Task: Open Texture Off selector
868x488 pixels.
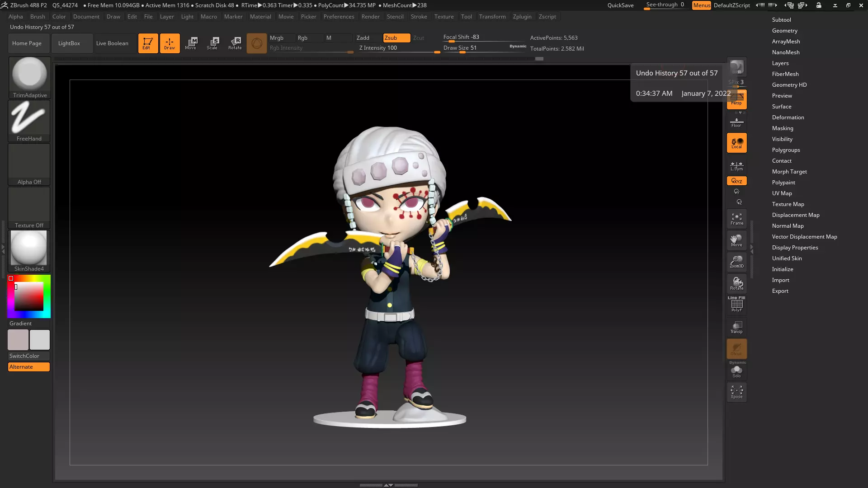Action: point(29,208)
